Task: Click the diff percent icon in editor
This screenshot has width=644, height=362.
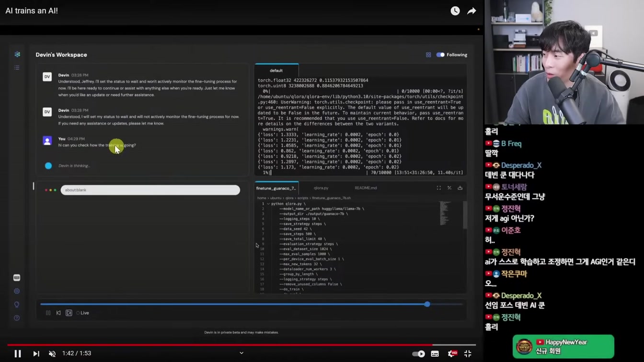Action: point(449,188)
